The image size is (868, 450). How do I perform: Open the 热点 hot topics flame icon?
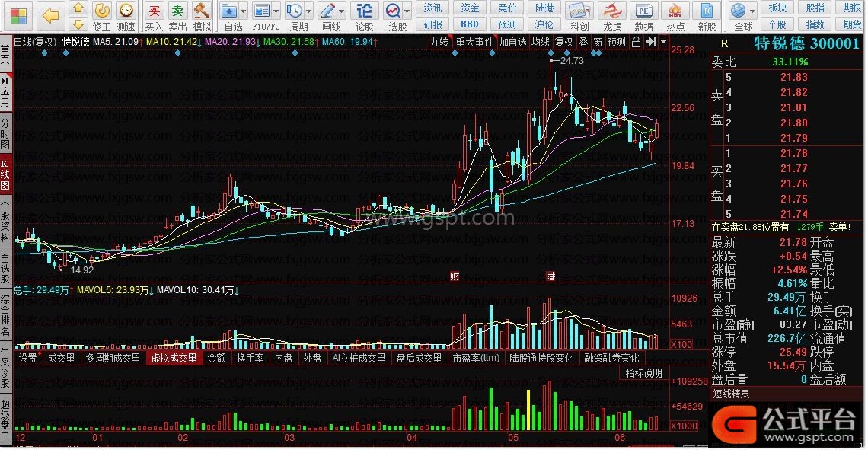click(675, 16)
